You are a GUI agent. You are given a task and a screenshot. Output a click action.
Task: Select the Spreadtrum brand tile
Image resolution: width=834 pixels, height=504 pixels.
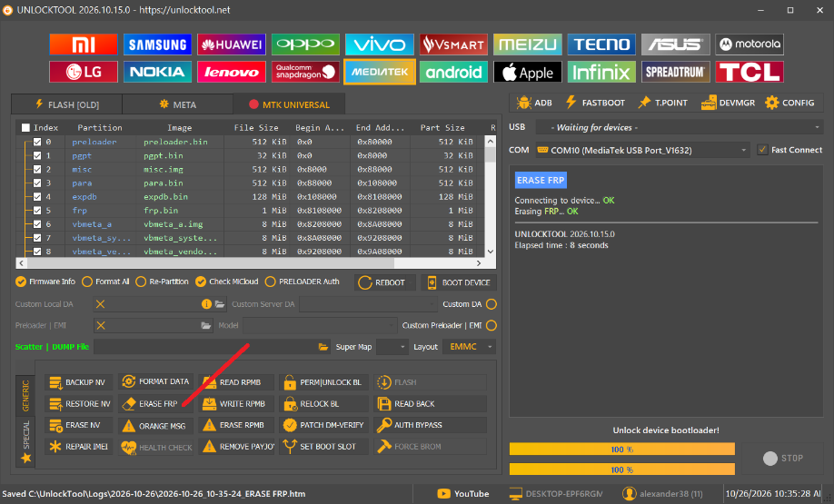(676, 72)
